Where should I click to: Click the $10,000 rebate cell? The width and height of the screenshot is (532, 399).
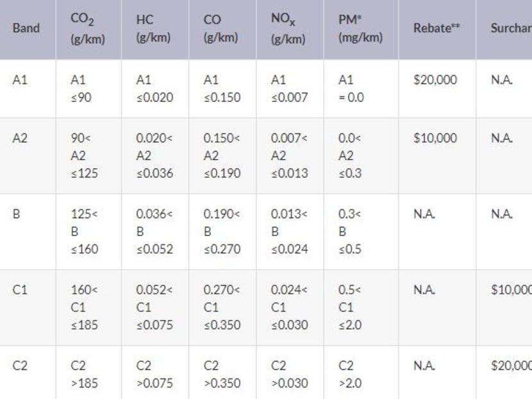[435, 138]
